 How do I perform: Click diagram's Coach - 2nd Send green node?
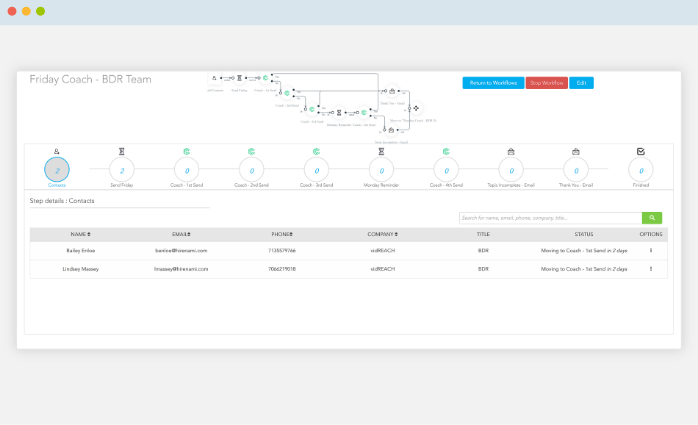point(287,93)
